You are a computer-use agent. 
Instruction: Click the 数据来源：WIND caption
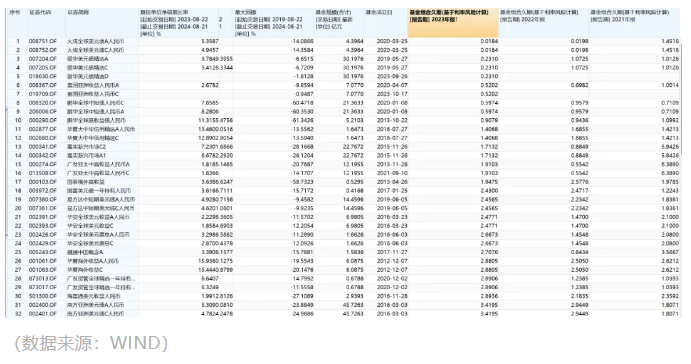tap(91, 343)
